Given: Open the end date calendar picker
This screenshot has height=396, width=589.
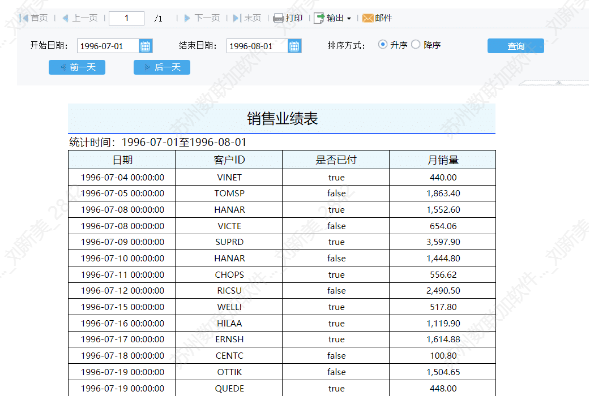Looking at the screenshot, I should pyautogui.click(x=294, y=46).
